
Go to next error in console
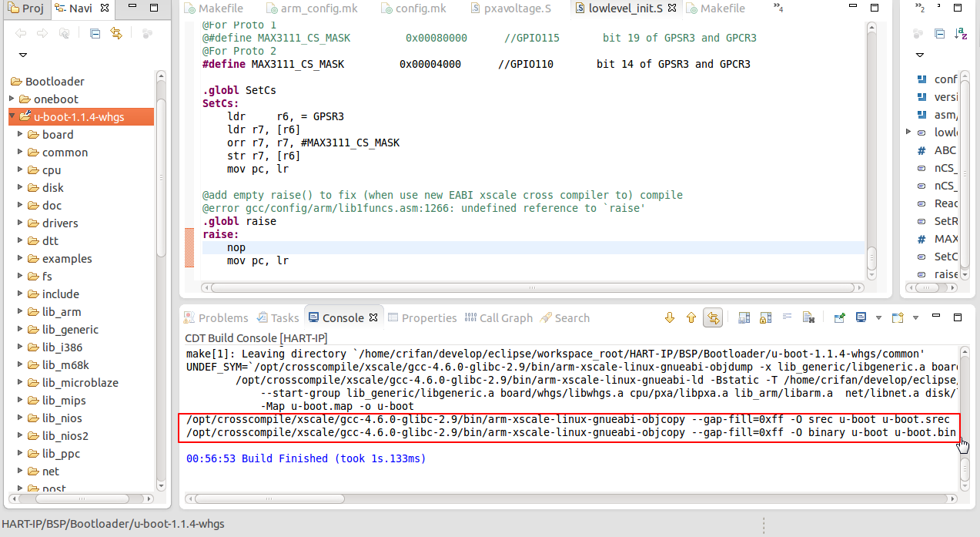[670, 317]
